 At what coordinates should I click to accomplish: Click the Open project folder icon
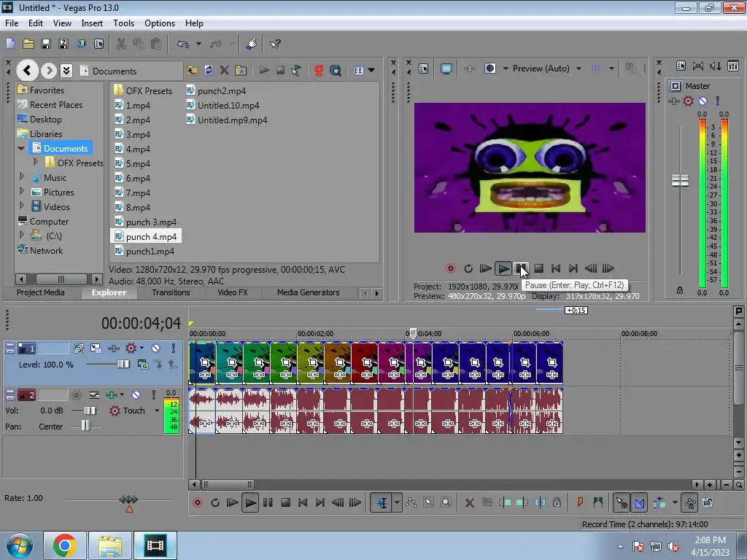[28, 44]
